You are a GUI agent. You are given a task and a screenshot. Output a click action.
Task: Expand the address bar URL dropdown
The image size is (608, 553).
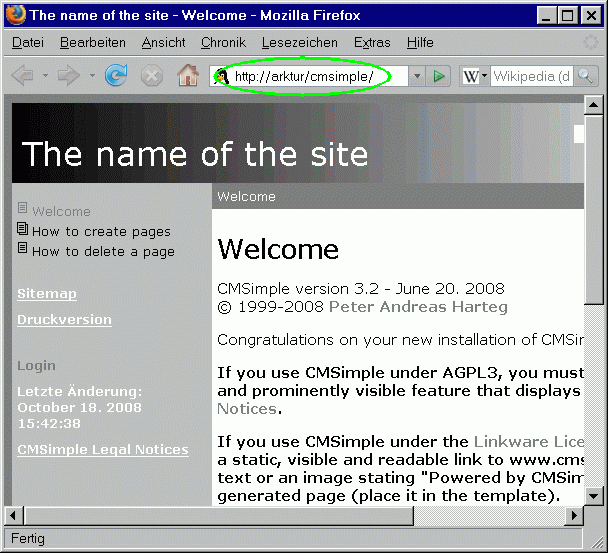click(417, 76)
